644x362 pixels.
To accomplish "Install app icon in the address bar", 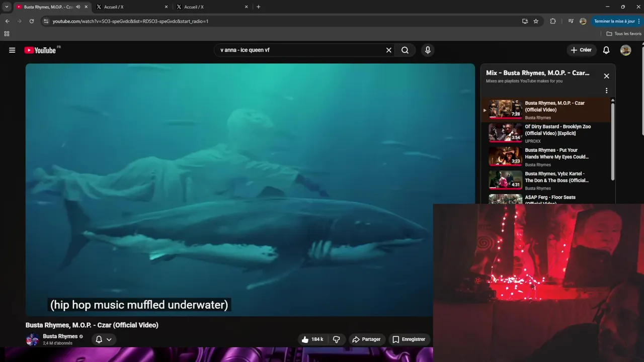I will [525, 21].
